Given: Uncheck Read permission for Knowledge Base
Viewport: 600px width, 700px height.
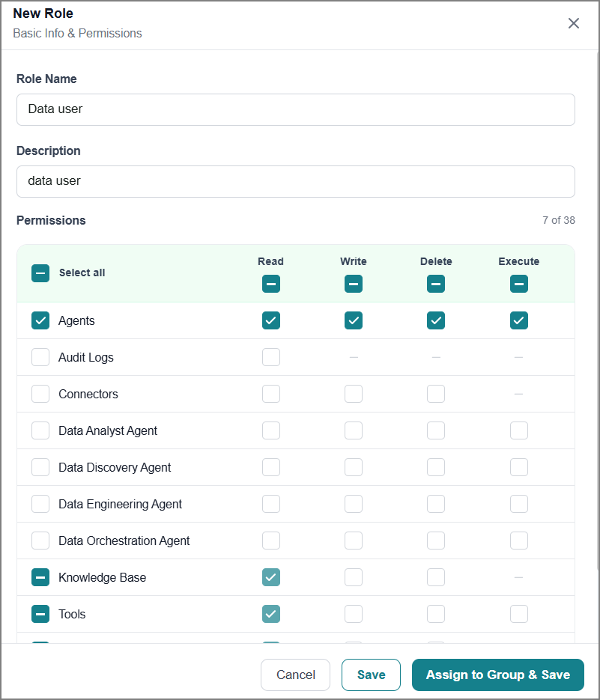Looking at the screenshot, I should pos(270,577).
